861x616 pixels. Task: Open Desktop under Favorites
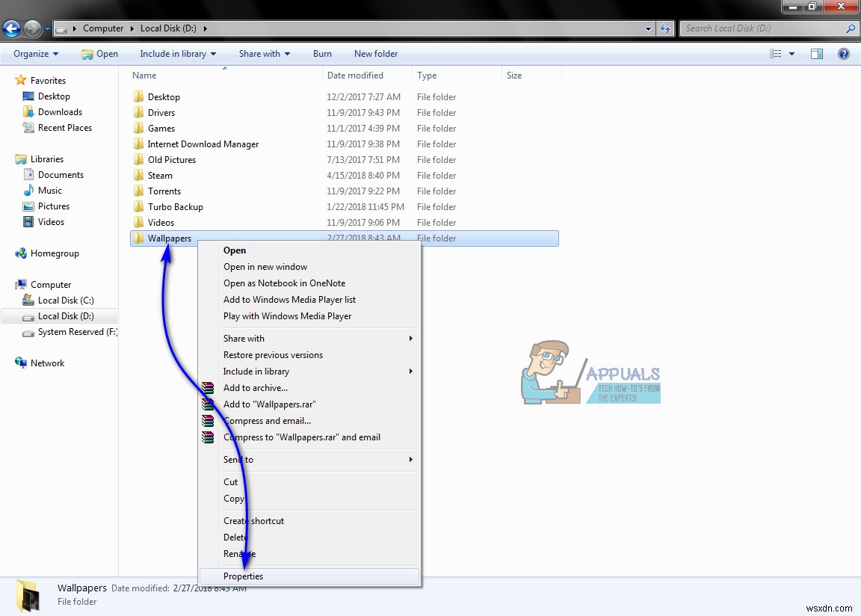coord(54,96)
